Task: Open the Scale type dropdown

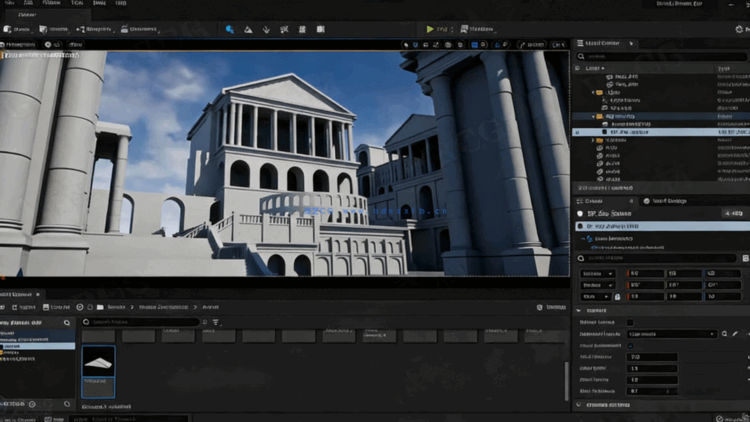Action: click(x=596, y=297)
